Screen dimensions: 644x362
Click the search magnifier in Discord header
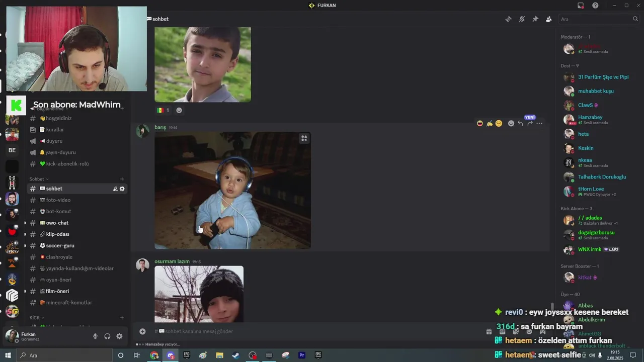[x=635, y=19]
